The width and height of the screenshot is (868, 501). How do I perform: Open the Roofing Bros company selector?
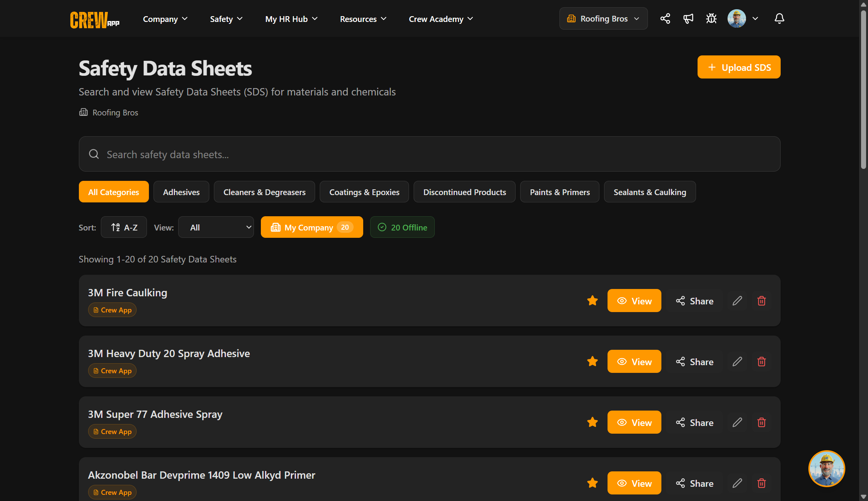603,18
